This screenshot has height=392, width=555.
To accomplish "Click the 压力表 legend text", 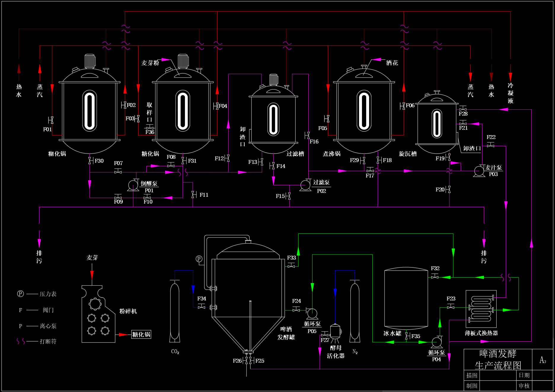I will tap(48, 294).
